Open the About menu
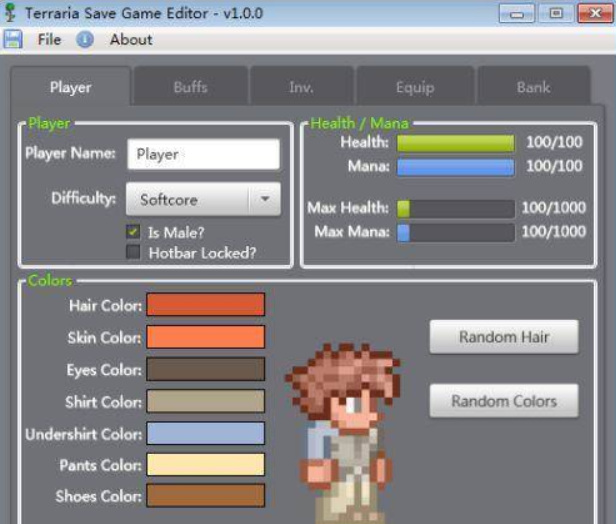The width and height of the screenshot is (616, 524). pyautogui.click(x=131, y=40)
